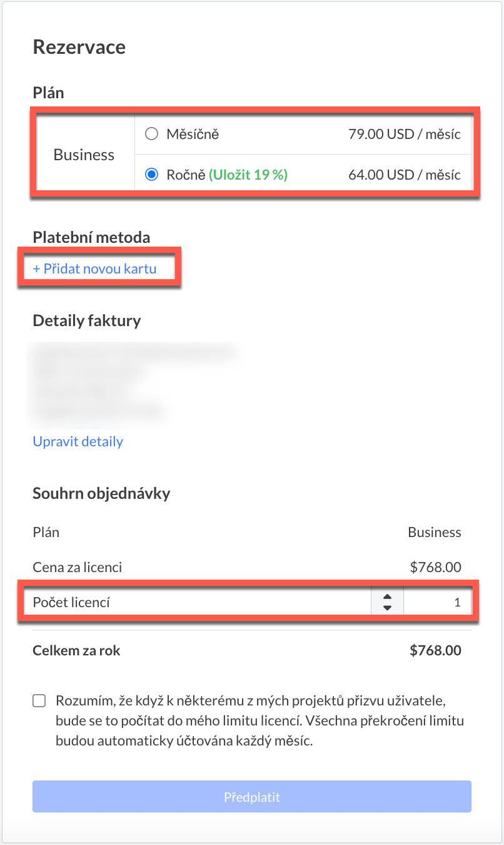Open the "Upravit detaily" link
The image size is (504, 845).
point(78,441)
